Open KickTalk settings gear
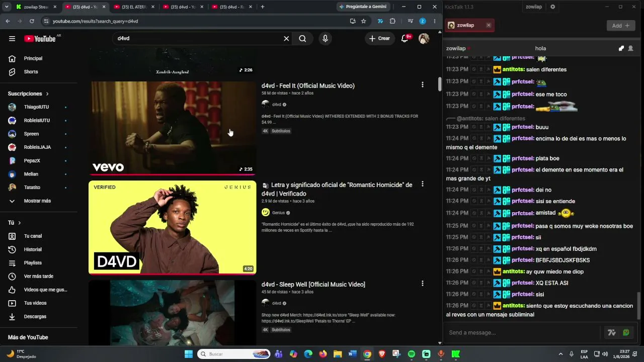This screenshot has width=644, height=362. (x=552, y=7)
